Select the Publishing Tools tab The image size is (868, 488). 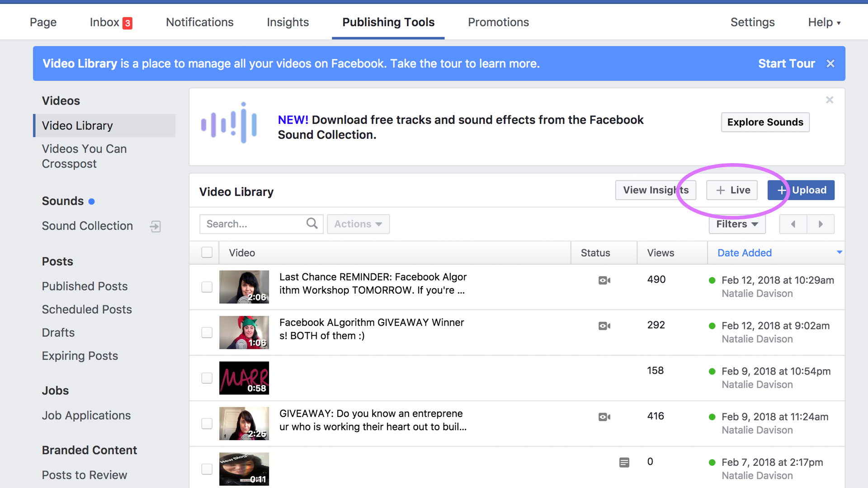coord(388,22)
